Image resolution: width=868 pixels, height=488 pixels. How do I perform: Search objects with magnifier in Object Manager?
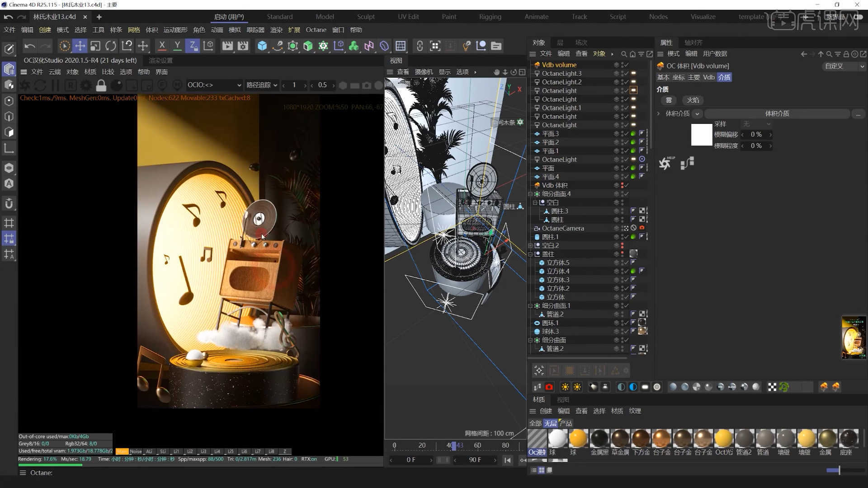[624, 54]
